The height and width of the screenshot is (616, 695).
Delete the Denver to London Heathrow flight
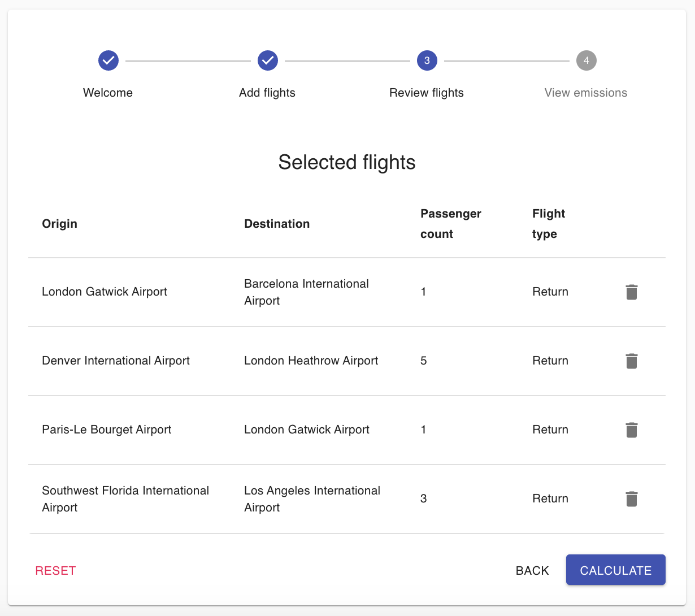632,361
